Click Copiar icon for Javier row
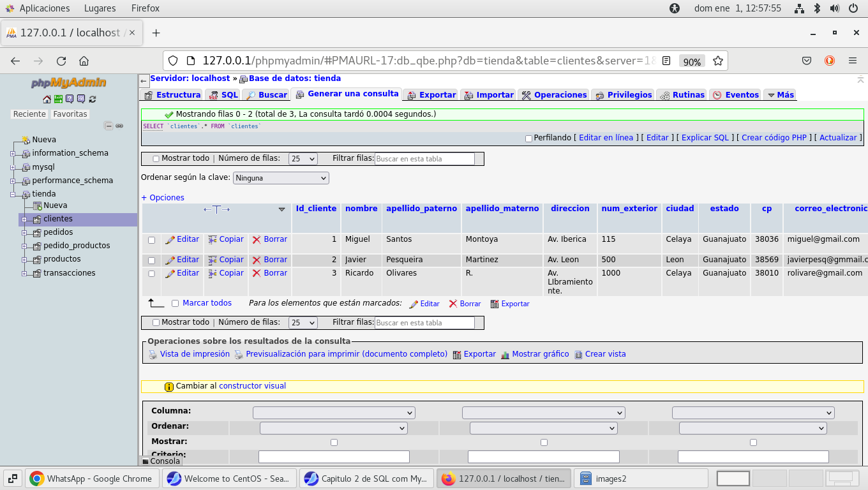868x490 pixels. pyautogui.click(x=213, y=260)
